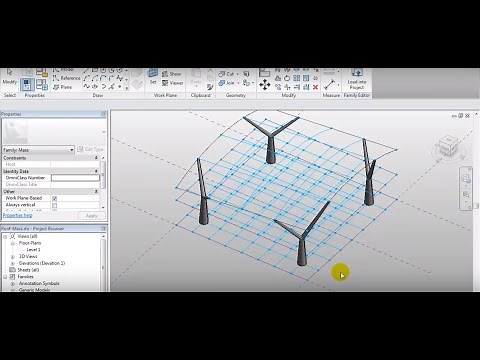Click the OmniClass Title row

coord(51,184)
